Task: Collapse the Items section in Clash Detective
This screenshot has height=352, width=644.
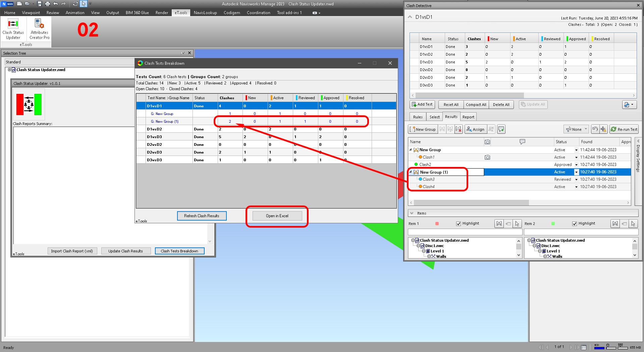Action: 412,213
